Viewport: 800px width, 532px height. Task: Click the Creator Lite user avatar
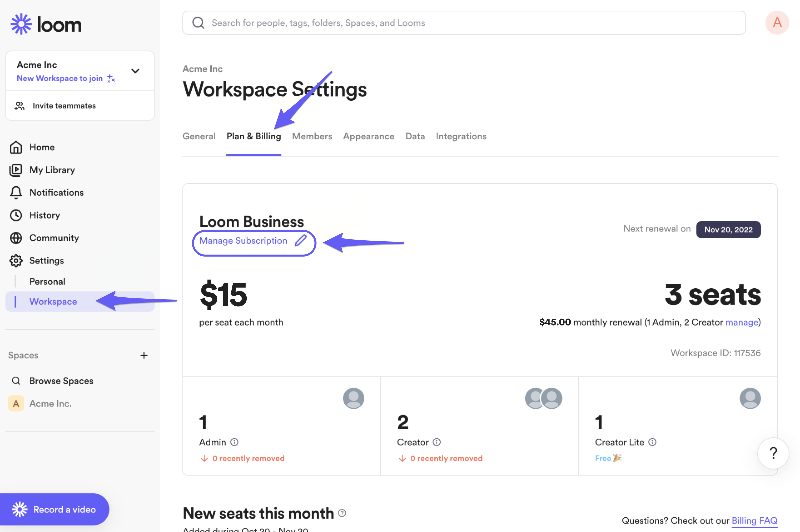(750, 398)
